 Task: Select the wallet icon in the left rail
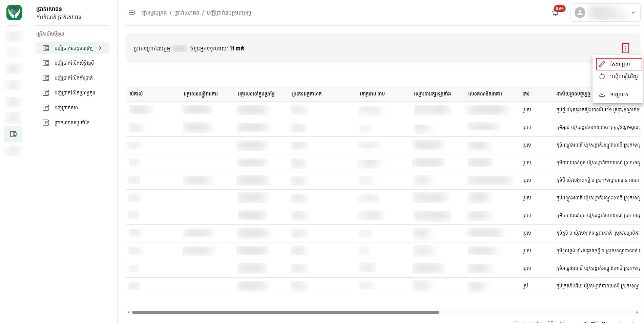tap(13, 134)
